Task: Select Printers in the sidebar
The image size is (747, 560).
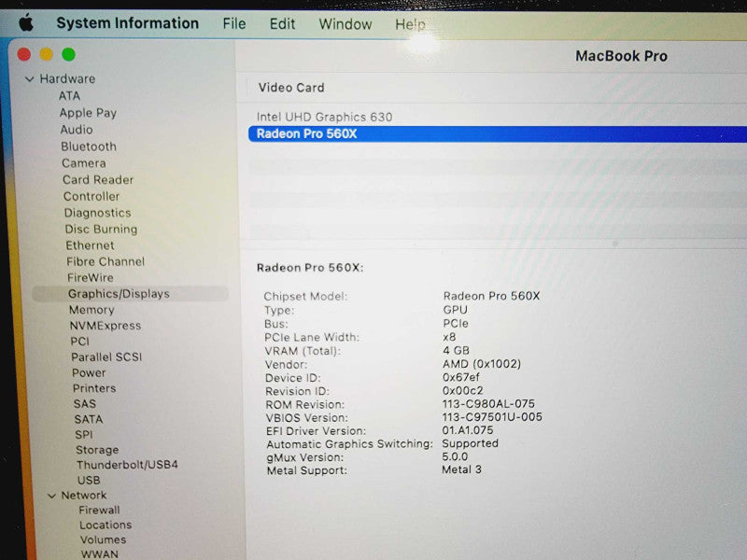Action: (x=94, y=388)
